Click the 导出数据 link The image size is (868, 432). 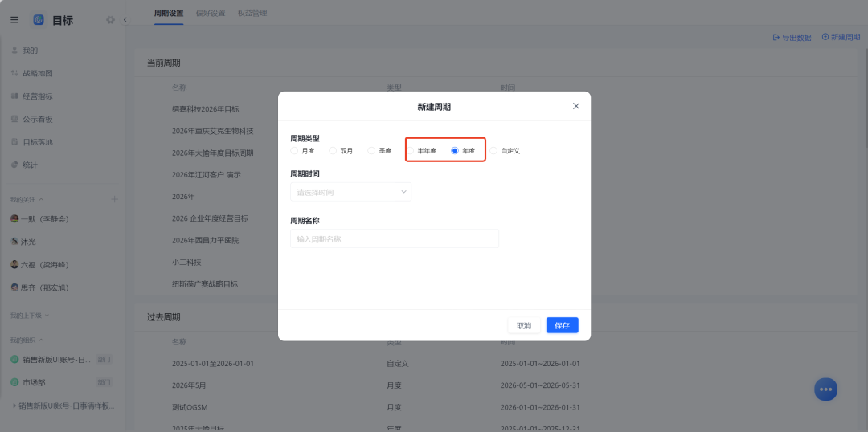coord(792,37)
